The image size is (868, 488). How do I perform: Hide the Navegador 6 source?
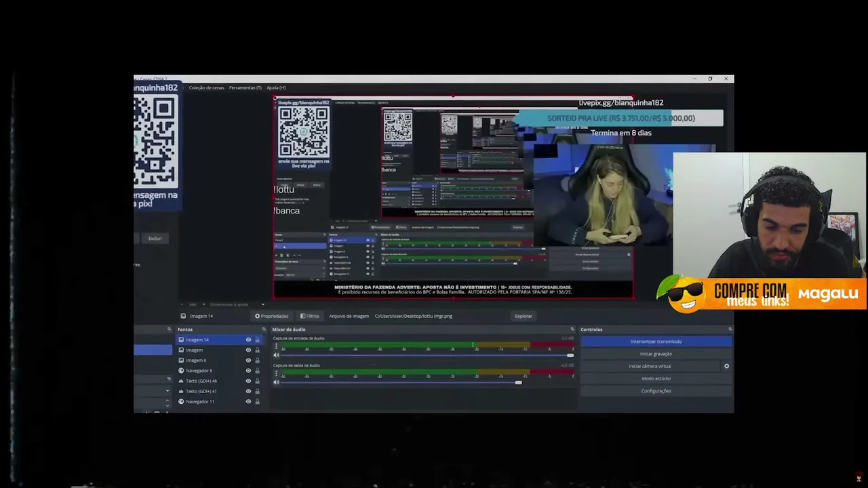click(248, 371)
